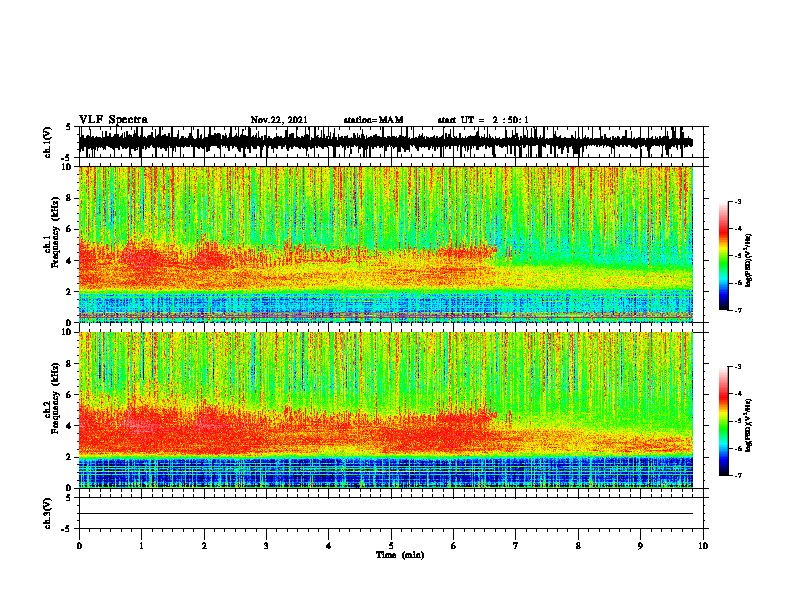Click the "station=MAM" header text
Screen dimensions: 792x612
coord(373,120)
